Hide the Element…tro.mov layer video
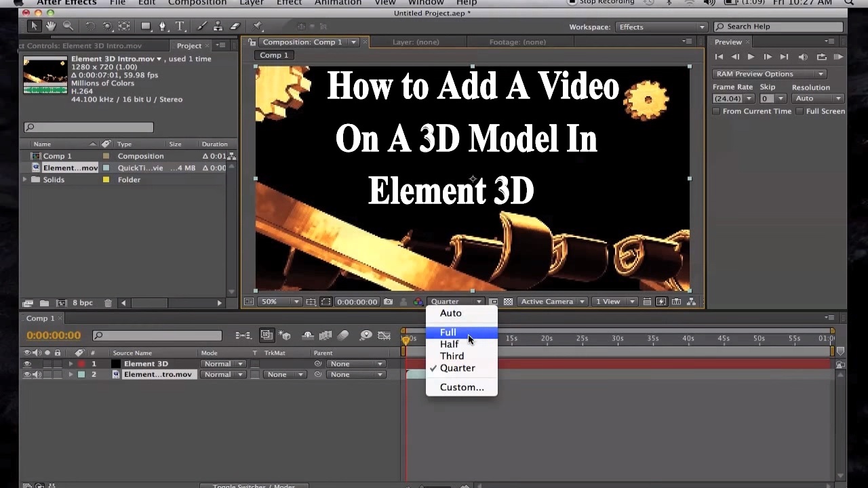 pyautogui.click(x=27, y=375)
